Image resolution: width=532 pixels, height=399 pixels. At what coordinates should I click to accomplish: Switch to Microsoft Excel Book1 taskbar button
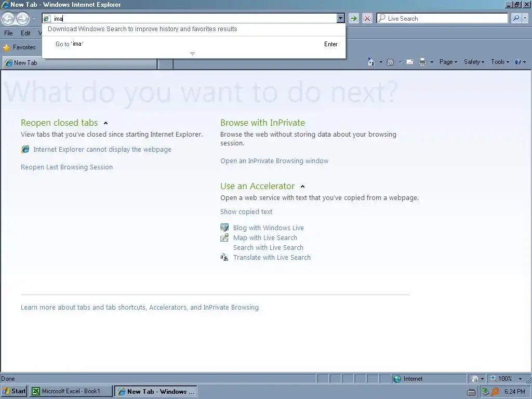71,391
